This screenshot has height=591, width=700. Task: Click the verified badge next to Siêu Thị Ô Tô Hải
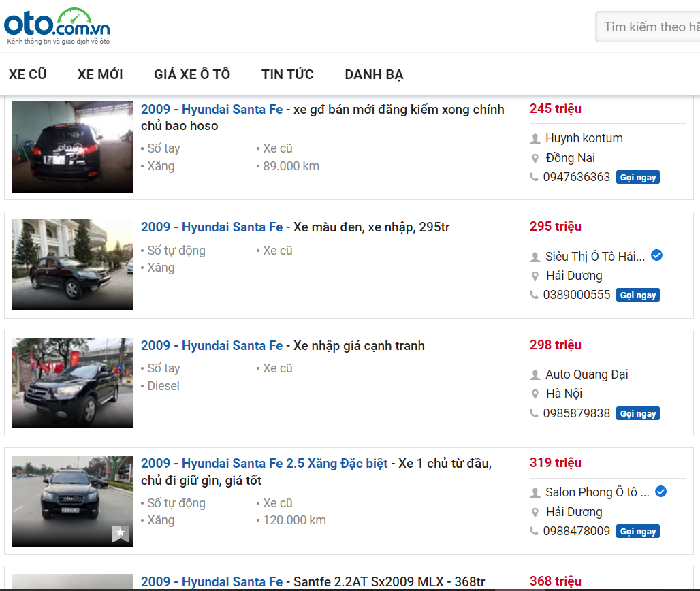656,255
